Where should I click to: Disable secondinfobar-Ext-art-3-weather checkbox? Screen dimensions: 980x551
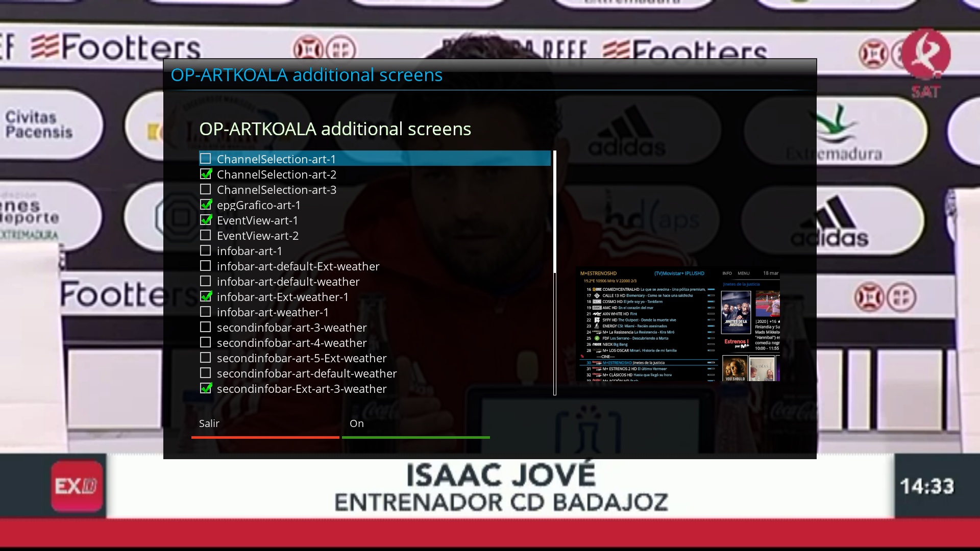click(x=205, y=388)
